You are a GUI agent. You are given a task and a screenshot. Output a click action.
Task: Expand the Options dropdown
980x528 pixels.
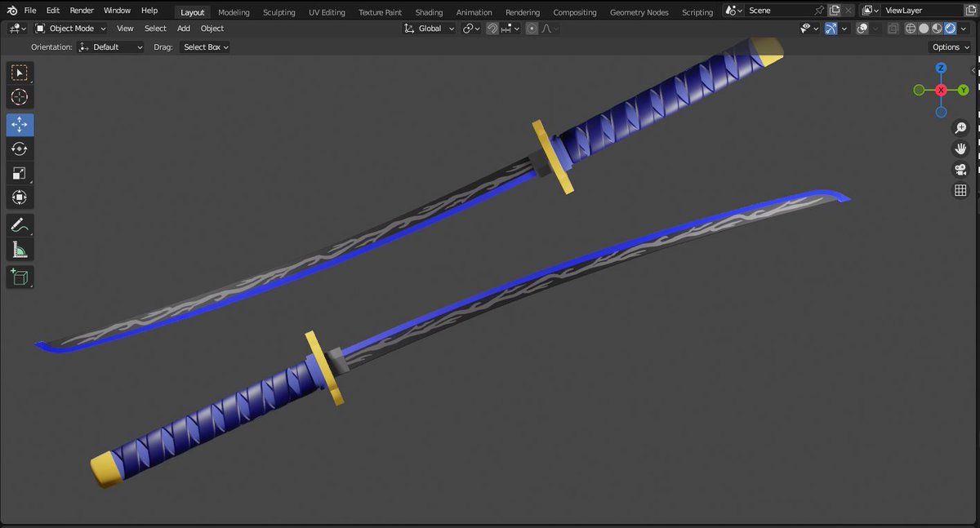tap(951, 47)
